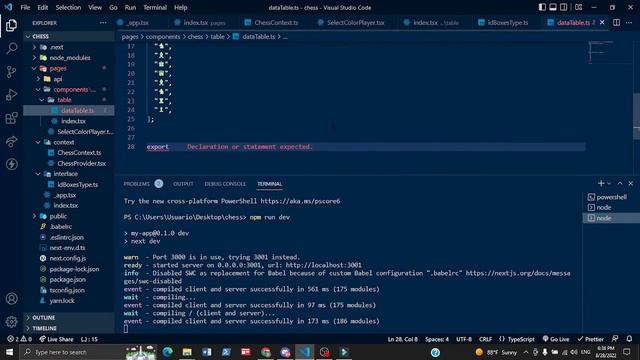Click the Windows Start button

coord(9,352)
